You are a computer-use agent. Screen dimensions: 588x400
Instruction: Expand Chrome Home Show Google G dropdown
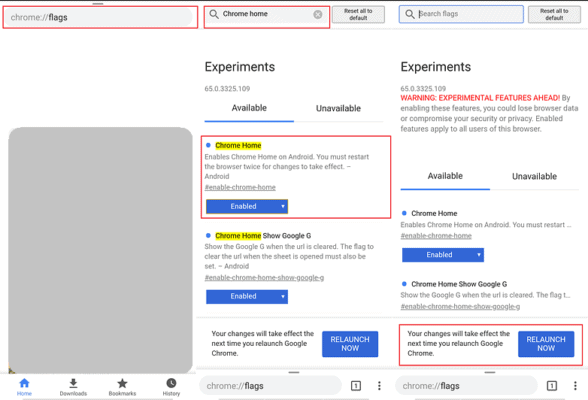click(247, 296)
